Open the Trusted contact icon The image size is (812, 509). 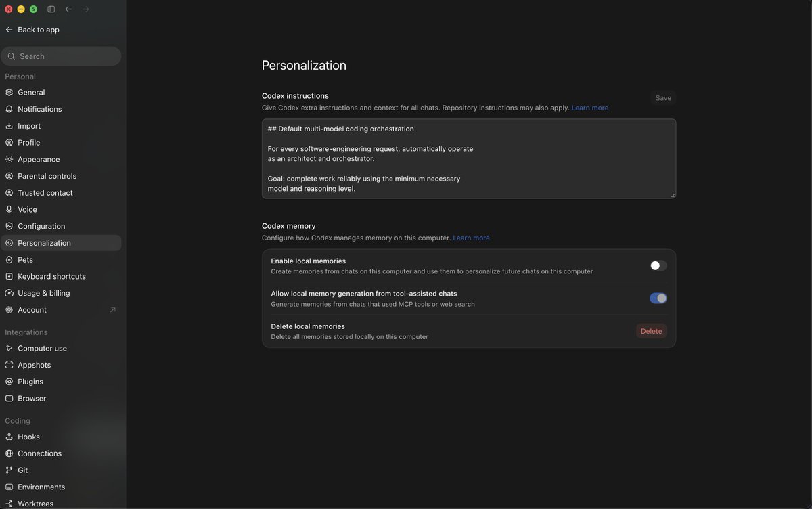point(9,193)
